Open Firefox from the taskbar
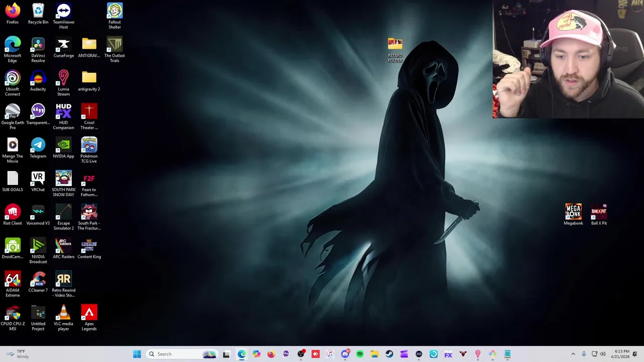The width and height of the screenshot is (644, 362). tap(271, 354)
